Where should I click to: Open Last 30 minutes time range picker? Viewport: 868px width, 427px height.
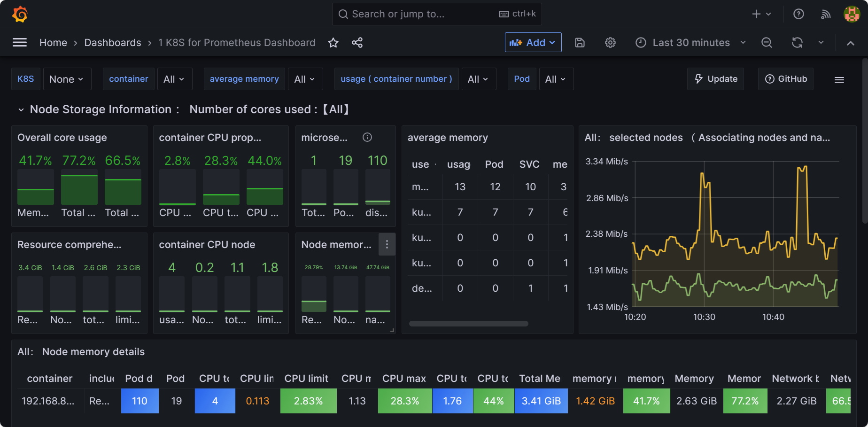[690, 43]
